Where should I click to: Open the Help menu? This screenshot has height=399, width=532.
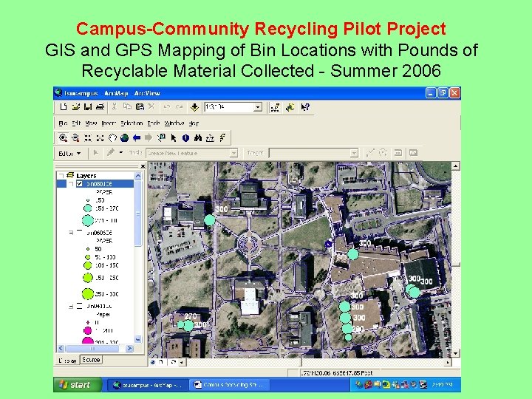[194, 123]
